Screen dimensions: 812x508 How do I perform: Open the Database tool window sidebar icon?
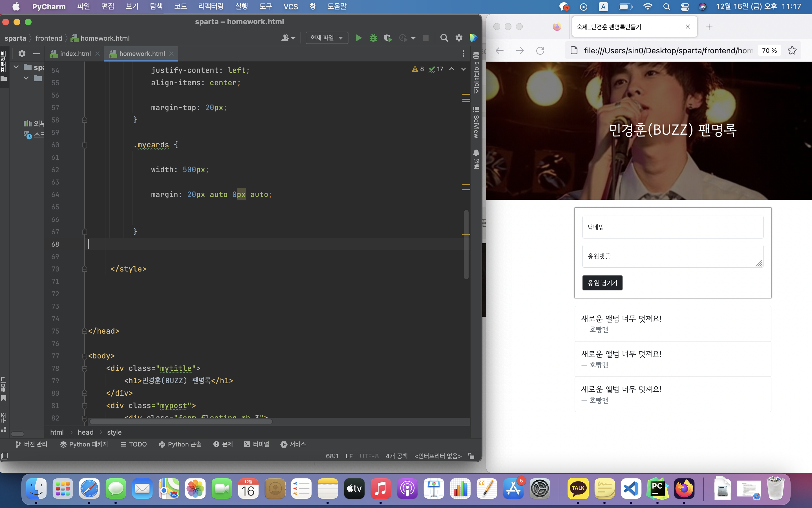click(476, 73)
